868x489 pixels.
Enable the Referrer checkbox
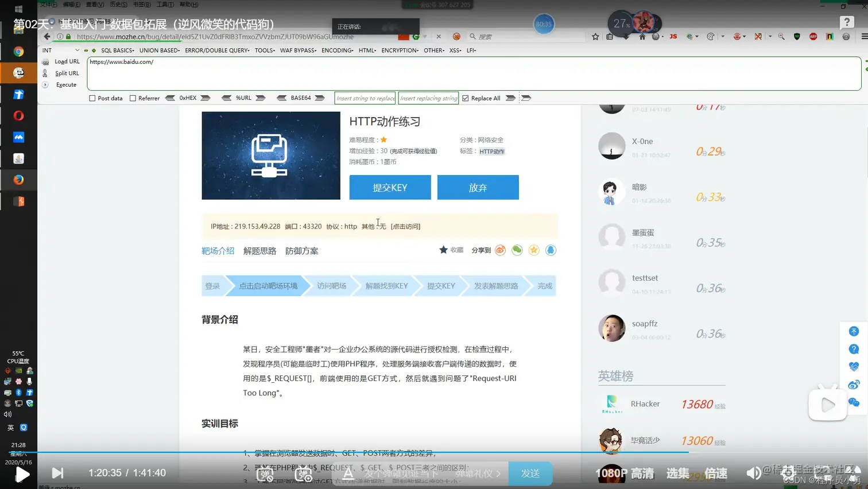133,98
